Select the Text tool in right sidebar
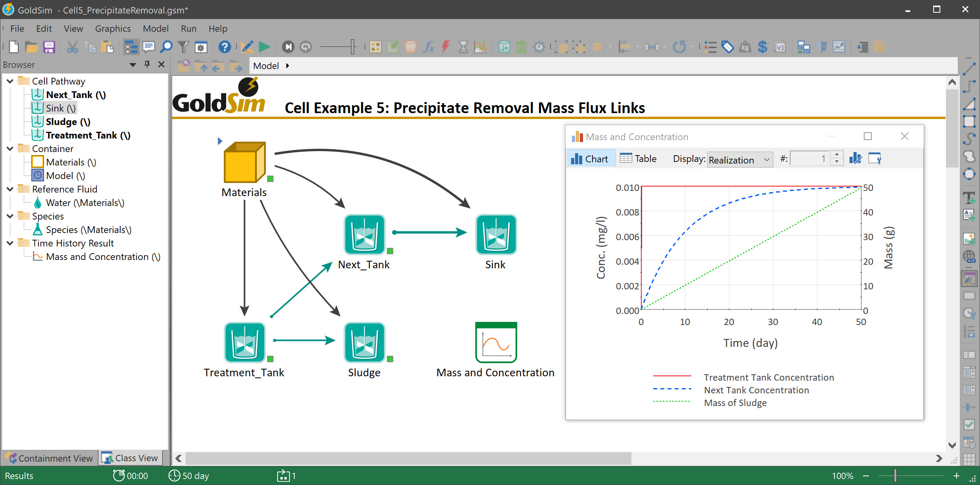This screenshot has width=980, height=485. click(969, 198)
